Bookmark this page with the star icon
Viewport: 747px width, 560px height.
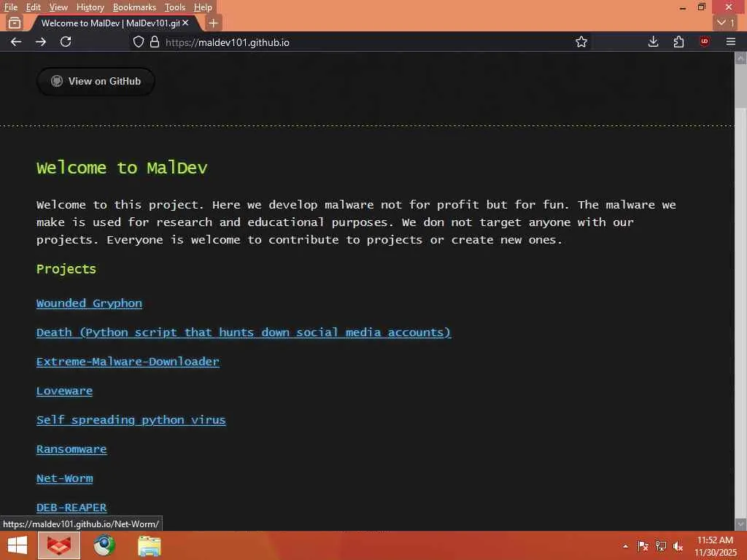(x=581, y=42)
